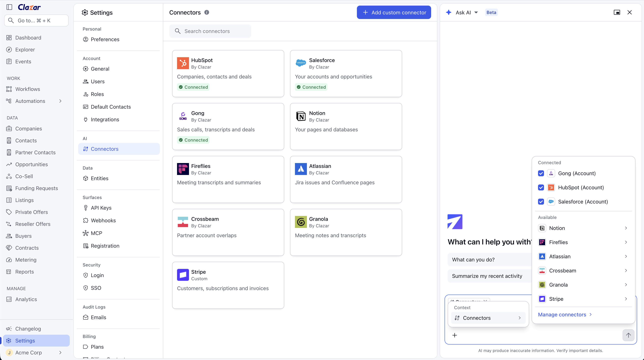644x360 pixels.
Task: Choose the 'What can you do?' suggestion
Action: tap(490, 260)
